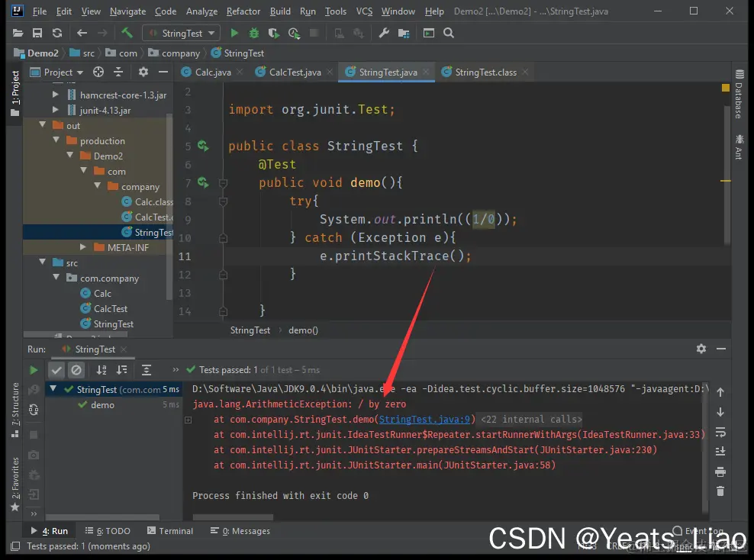Click the Search Everywhere magnifier icon
Screen dimensions: 754x560
pos(449,33)
